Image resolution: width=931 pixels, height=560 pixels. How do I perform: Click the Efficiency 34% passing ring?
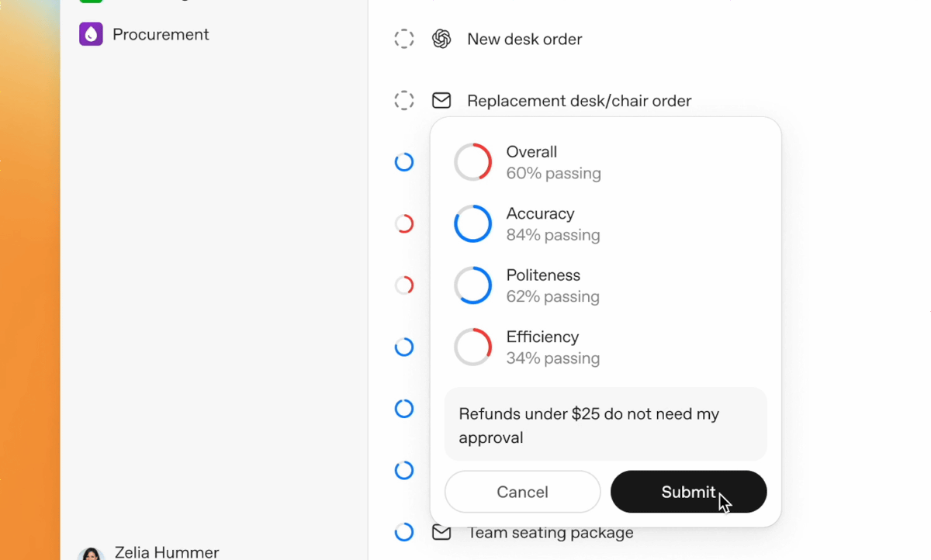click(472, 347)
